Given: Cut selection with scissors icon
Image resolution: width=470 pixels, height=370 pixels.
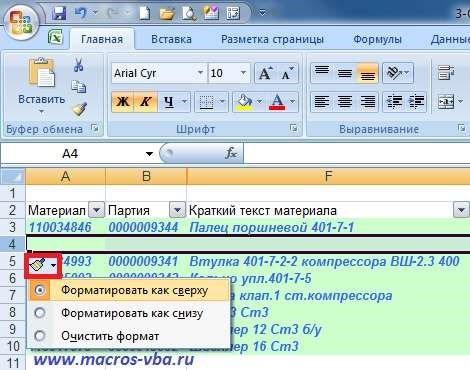Looking at the screenshot, I should click(x=78, y=64).
